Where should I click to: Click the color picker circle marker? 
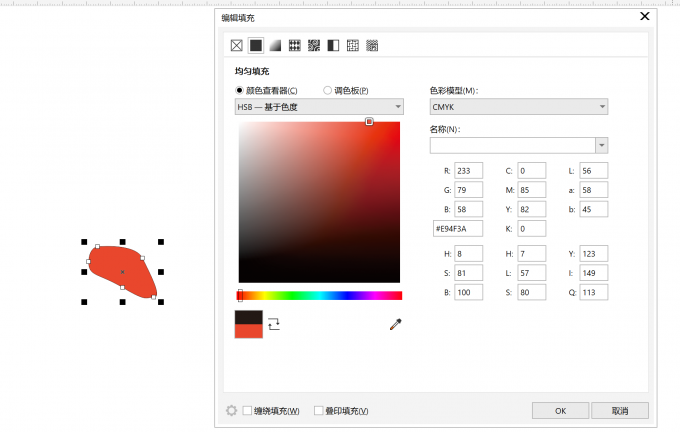click(x=369, y=122)
